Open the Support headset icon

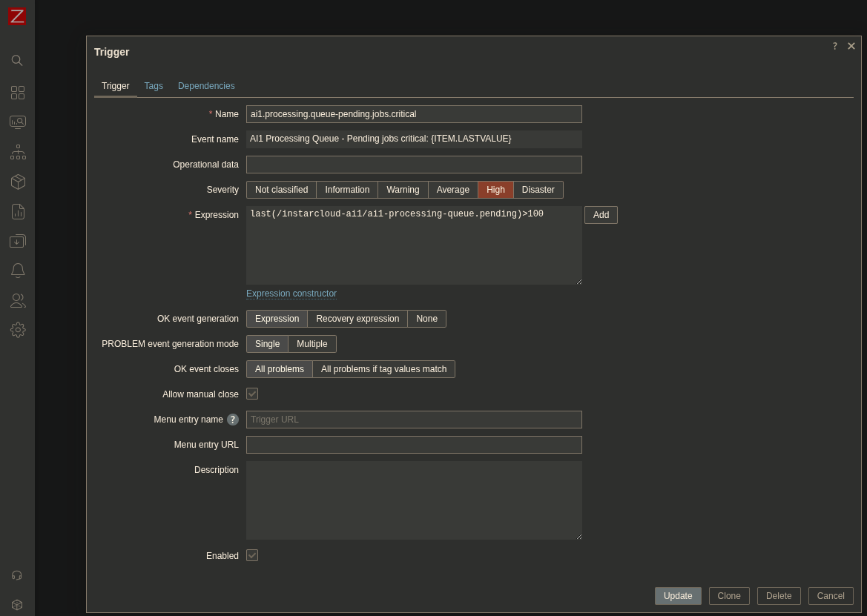pos(17,575)
